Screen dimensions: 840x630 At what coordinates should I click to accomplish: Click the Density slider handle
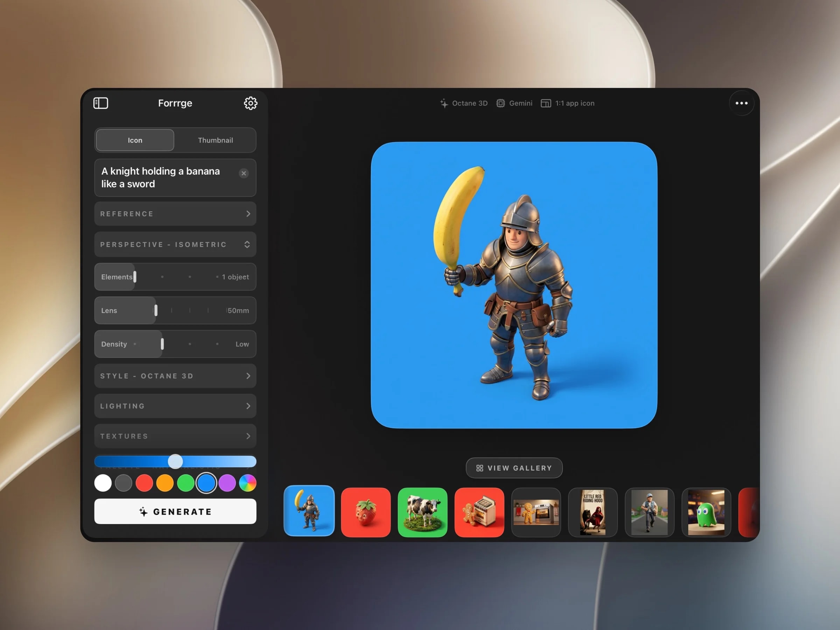(162, 344)
